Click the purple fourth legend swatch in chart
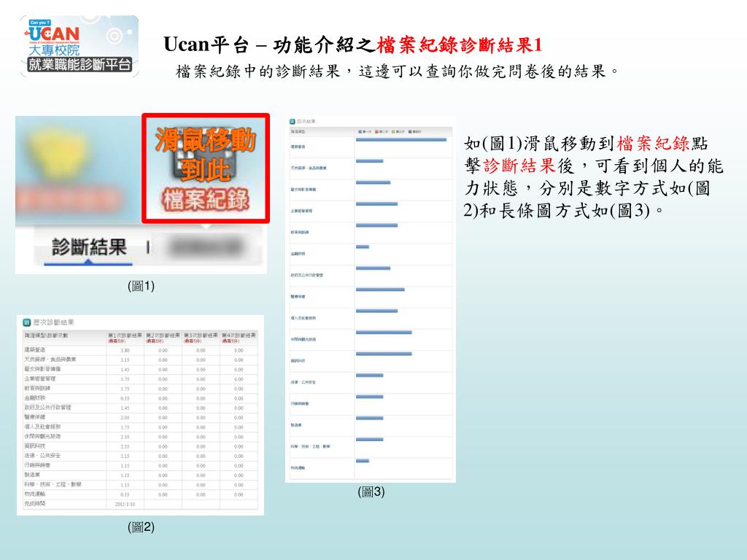 [410, 131]
